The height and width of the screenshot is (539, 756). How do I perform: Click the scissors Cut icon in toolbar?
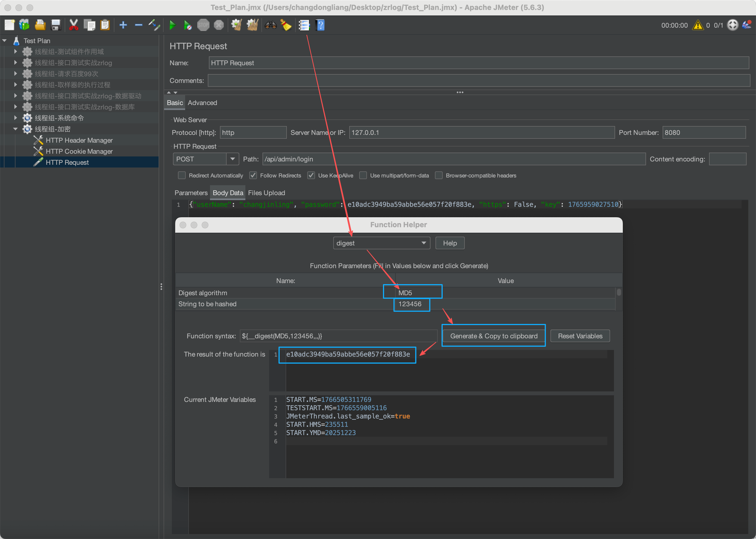(73, 25)
